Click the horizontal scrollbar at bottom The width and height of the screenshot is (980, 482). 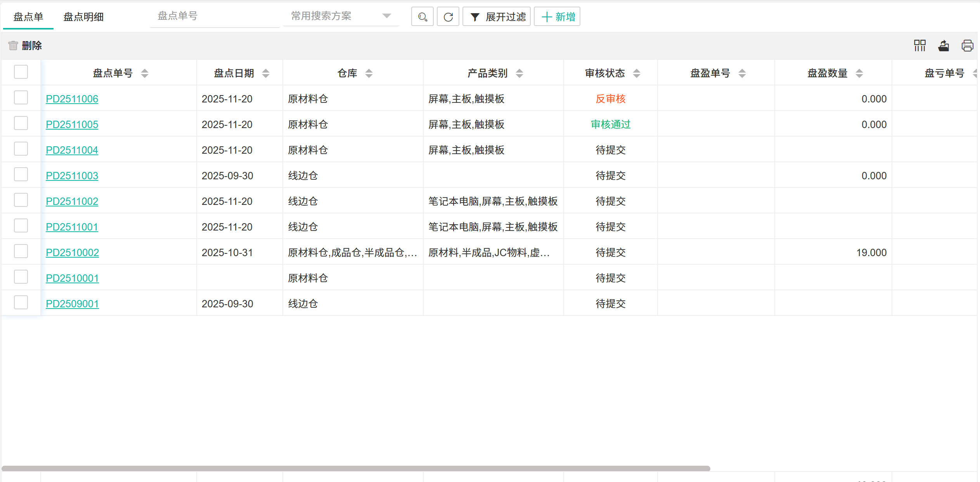tap(356, 468)
